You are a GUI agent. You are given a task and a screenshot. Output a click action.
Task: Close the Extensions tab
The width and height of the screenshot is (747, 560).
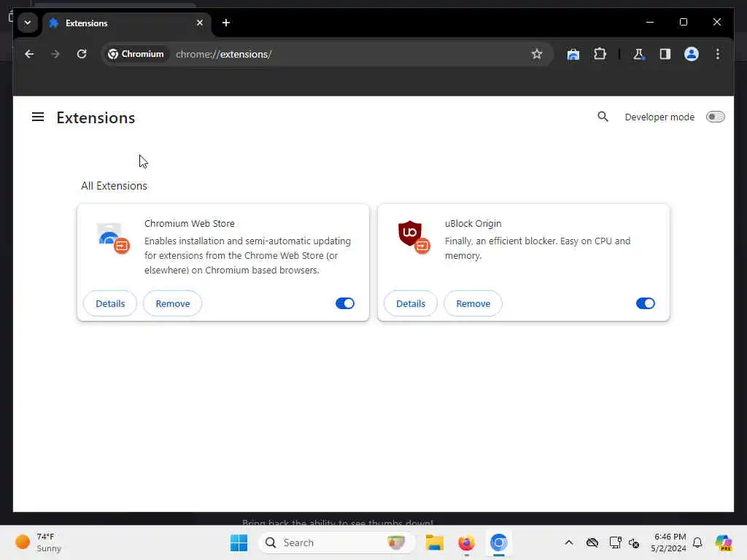click(x=200, y=23)
